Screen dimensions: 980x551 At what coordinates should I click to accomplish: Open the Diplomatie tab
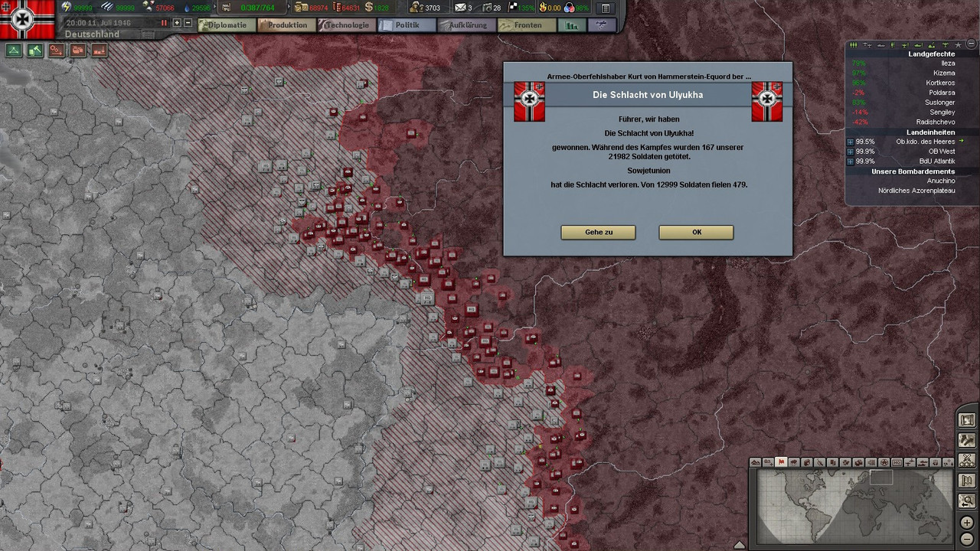(226, 24)
